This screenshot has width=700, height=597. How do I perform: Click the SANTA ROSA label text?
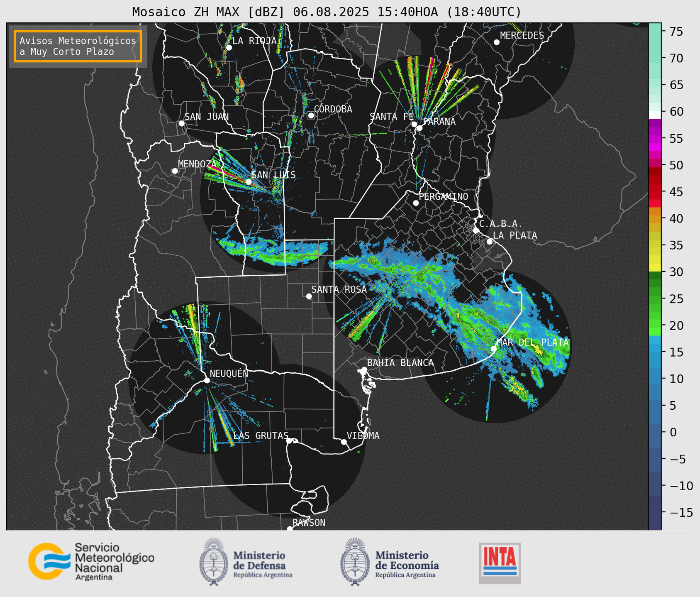pyautogui.click(x=339, y=289)
